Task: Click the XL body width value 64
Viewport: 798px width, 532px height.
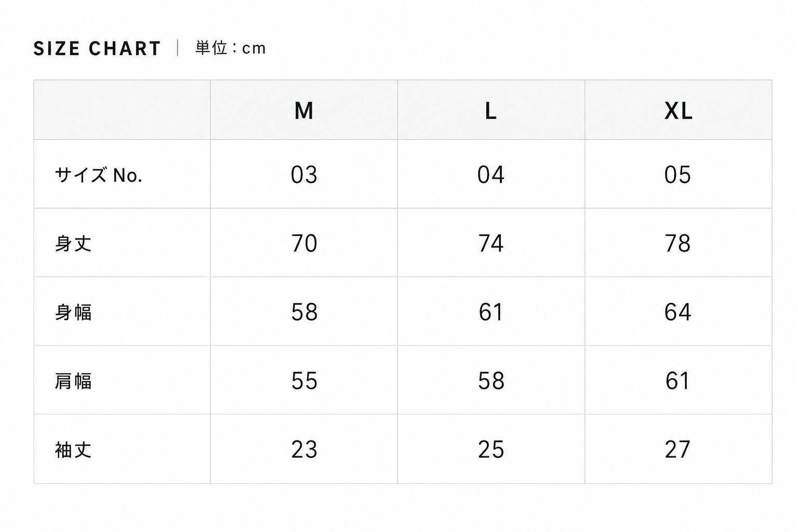Action: point(678,312)
